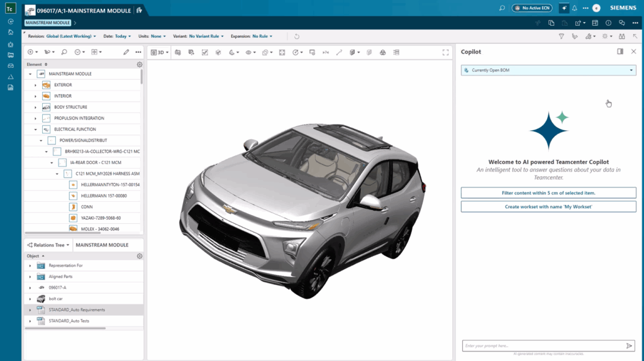
Task: Open the Currently Open BOM dropdown
Action: pos(548,70)
